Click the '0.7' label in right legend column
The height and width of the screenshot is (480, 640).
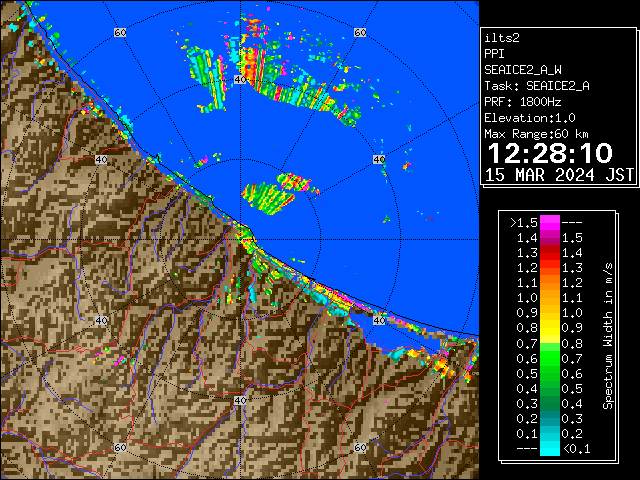click(x=572, y=359)
